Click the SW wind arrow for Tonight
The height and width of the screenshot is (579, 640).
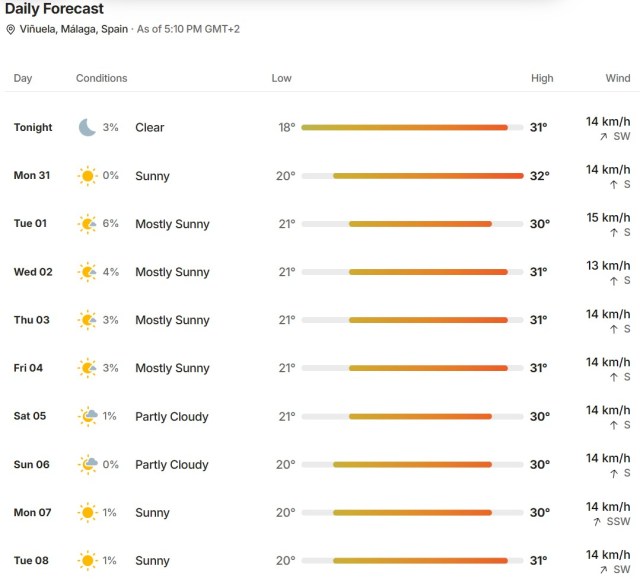point(604,137)
